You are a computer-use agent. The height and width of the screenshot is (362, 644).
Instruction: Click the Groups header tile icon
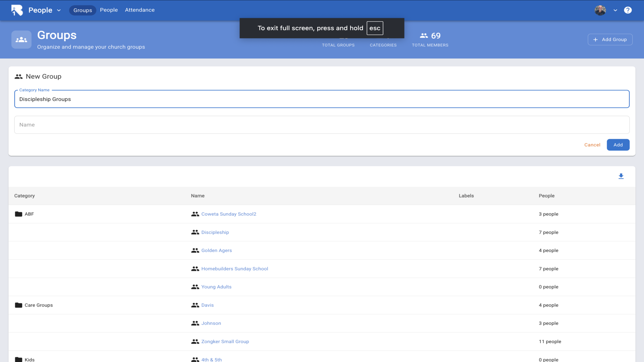pyautogui.click(x=21, y=40)
